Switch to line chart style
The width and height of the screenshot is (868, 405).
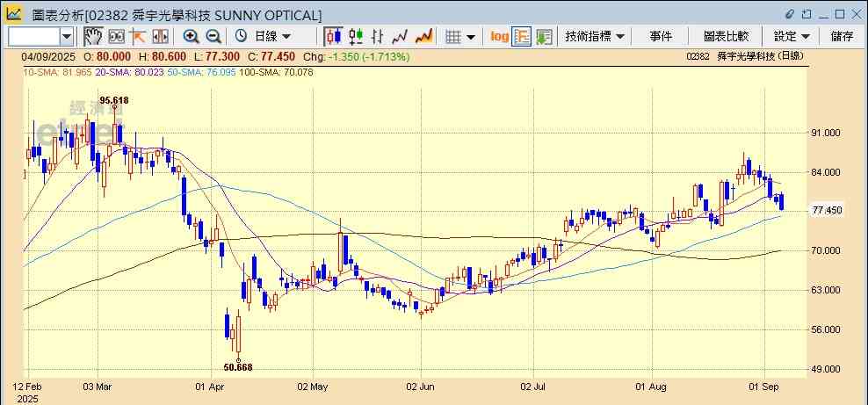400,37
